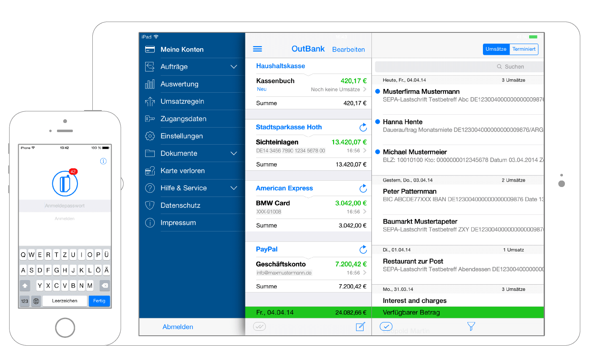Refresh the PayPal account
594x364 pixels.
point(363,249)
